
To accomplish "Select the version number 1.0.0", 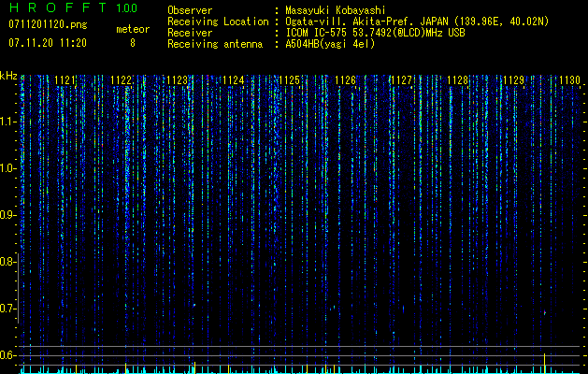I will [x=127, y=8].
